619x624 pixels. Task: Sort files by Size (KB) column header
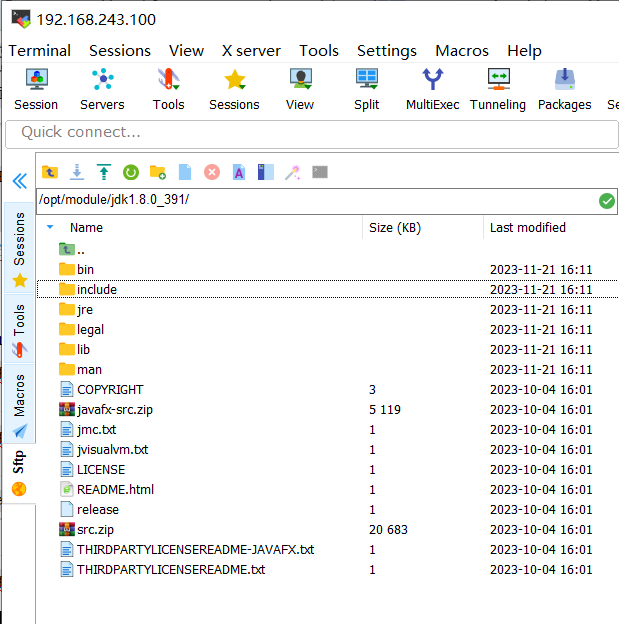pyautogui.click(x=395, y=228)
